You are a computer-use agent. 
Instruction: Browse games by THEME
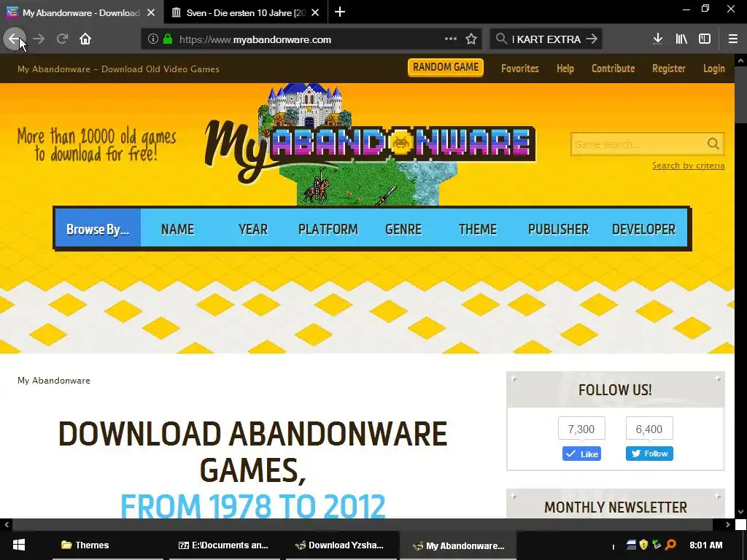click(x=478, y=229)
